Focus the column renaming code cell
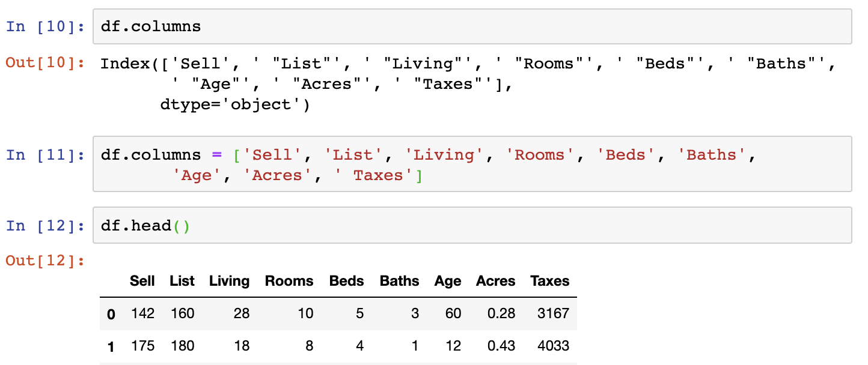The image size is (868, 365). coord(472,164)
